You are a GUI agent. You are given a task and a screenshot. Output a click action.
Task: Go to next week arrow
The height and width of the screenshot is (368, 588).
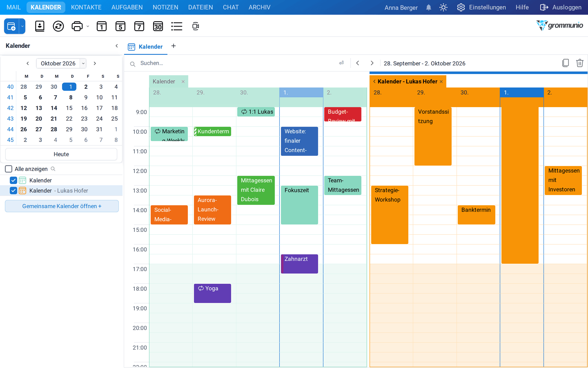[x=372, y=63]
